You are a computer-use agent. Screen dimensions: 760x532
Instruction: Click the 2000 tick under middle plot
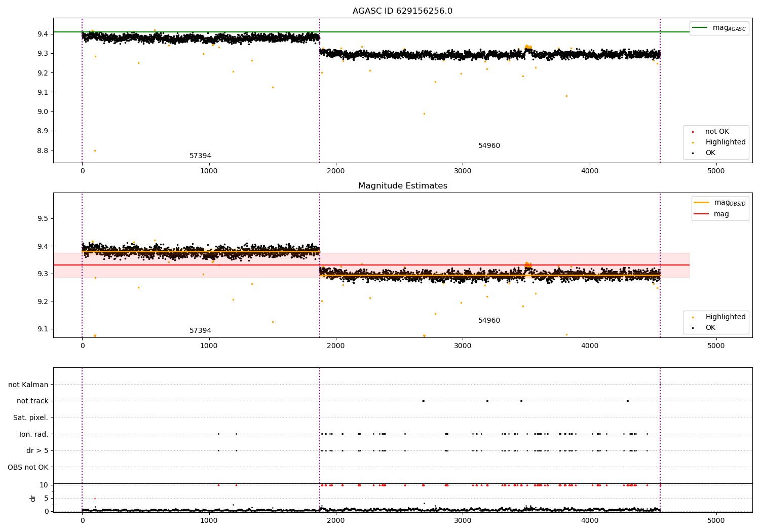click(336, 346)
